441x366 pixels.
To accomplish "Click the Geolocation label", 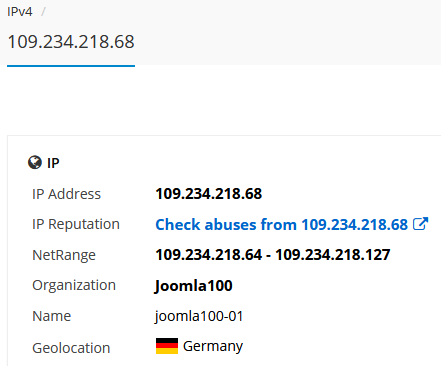I will pos(71,348).
